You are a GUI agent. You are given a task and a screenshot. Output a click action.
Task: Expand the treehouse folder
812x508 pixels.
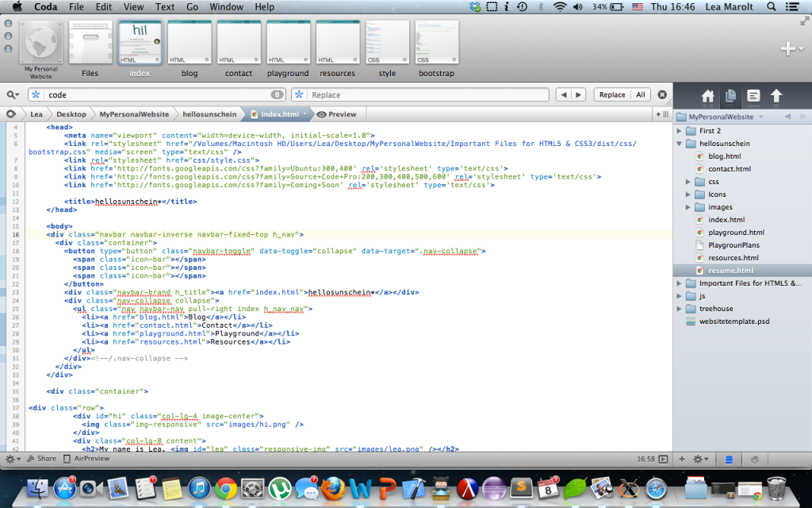[680, 309]
